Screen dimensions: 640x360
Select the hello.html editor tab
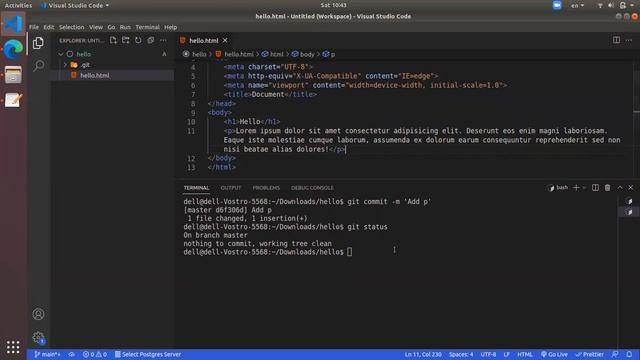203,40
